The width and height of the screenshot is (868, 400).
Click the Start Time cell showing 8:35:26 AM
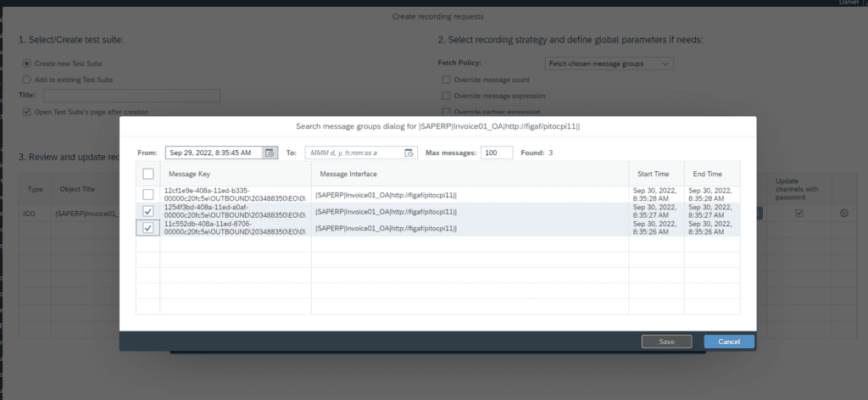(x=655, y=228)
